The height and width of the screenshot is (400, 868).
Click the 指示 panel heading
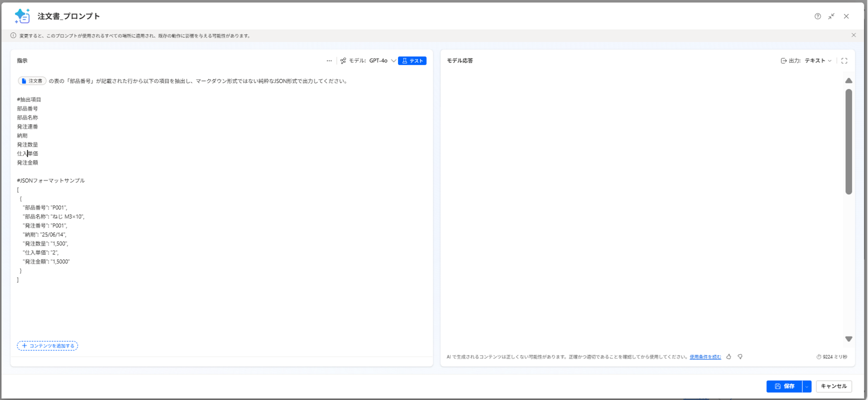click(22, 61)
